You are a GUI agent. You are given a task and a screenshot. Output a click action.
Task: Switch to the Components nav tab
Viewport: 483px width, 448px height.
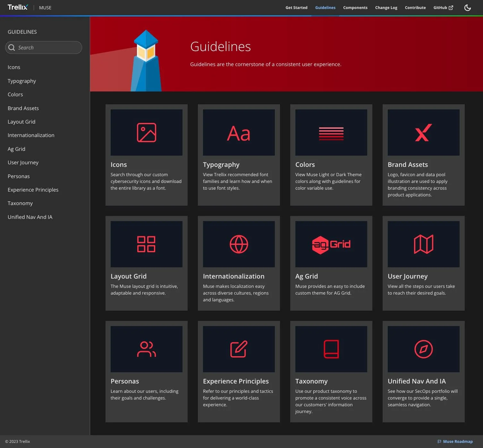[355, 8]
